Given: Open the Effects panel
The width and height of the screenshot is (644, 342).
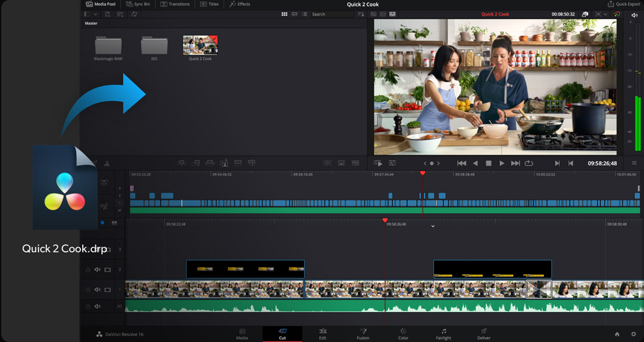Looking at the screenshot, I should tap(240, 4).
